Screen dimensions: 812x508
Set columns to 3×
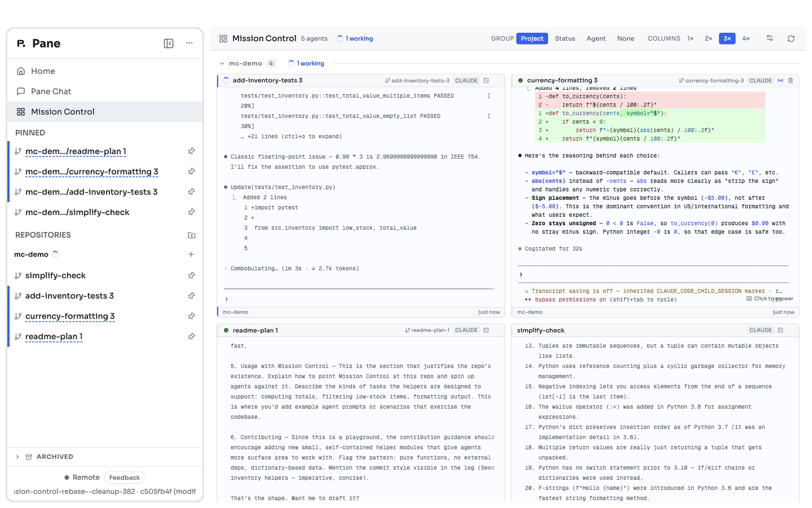pos(727,38)
